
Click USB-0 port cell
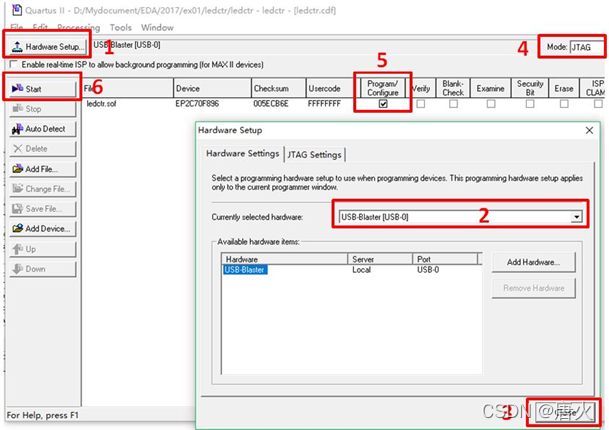click(428, 270)
